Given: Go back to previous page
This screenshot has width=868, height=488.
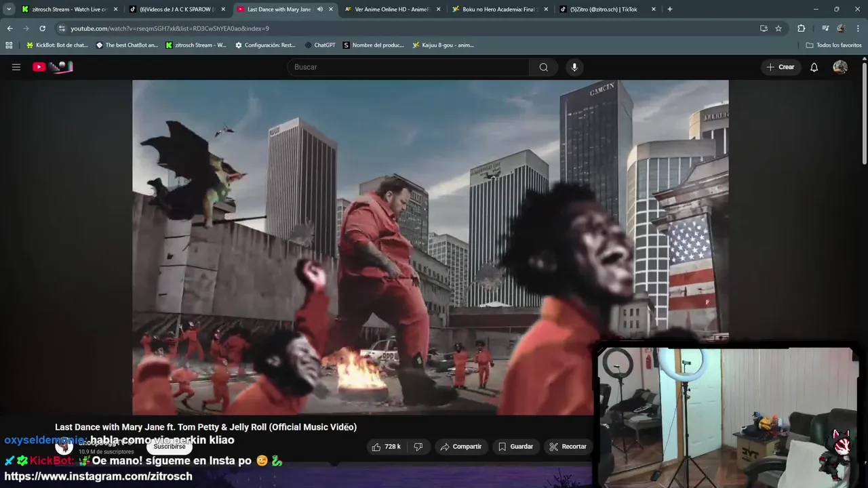Looking at the screenshot, I should [x=9, y=28].
